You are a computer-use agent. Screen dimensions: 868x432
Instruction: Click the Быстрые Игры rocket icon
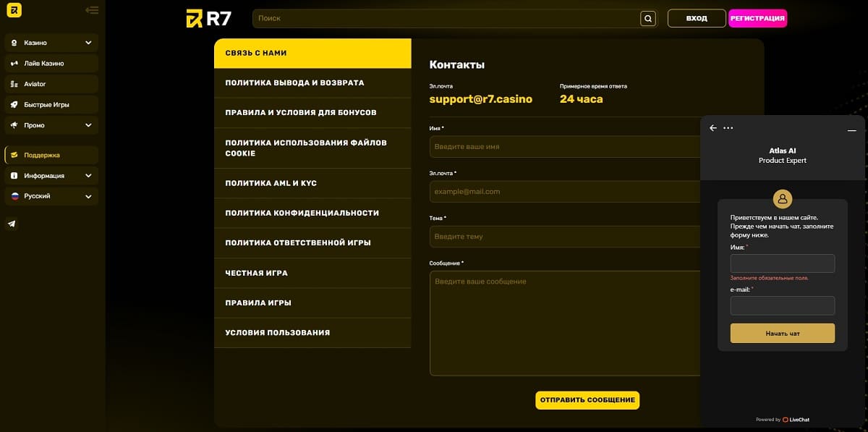point(14,105)
